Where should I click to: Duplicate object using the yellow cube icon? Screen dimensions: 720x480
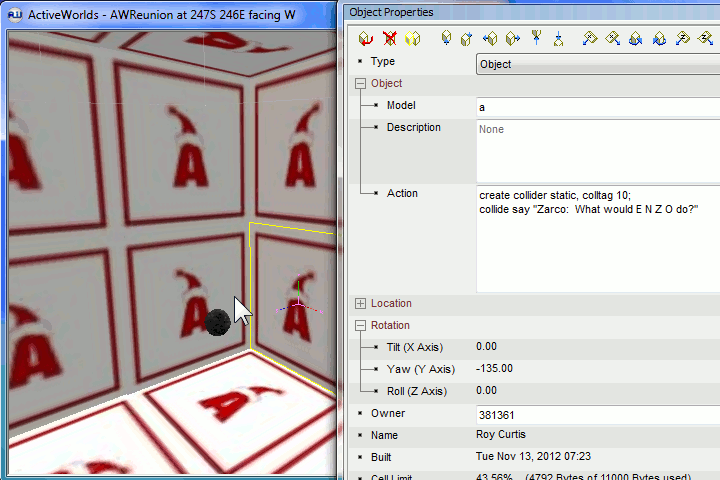[x=412, y=39]
